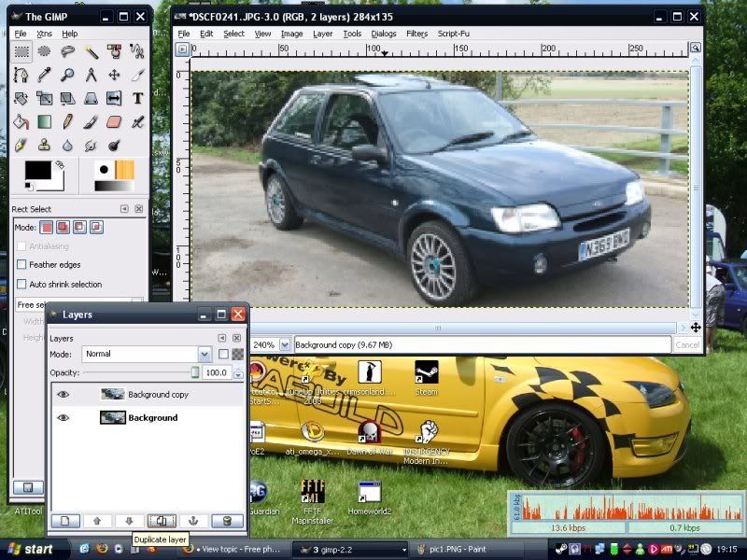Anchor the floating layer
The height and width of the screenshot is (560, 747).
[x=193, y=521]
